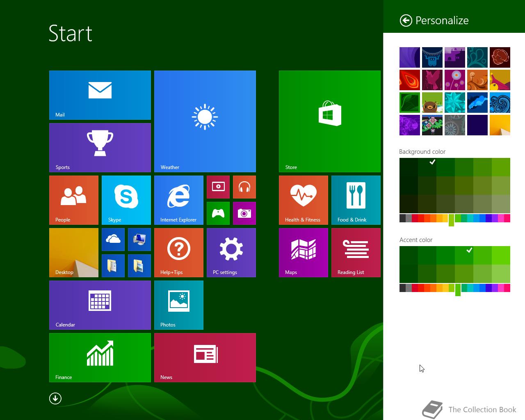Open the small Camera tile
Viewport: 525px width, 420px height.
tap(244, 213)
